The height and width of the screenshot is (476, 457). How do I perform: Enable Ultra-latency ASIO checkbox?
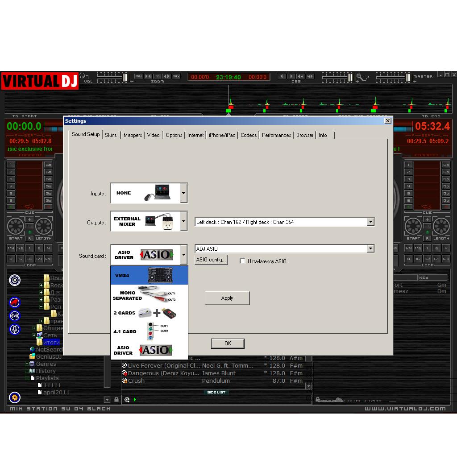pos(242,261)
